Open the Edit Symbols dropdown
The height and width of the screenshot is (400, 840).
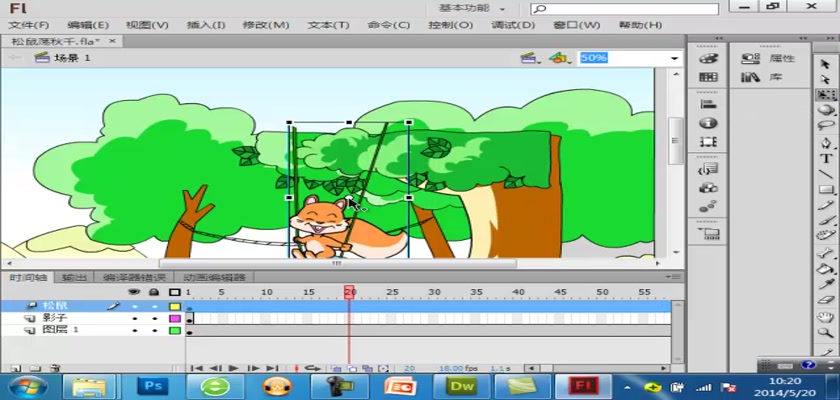(559, 58)
